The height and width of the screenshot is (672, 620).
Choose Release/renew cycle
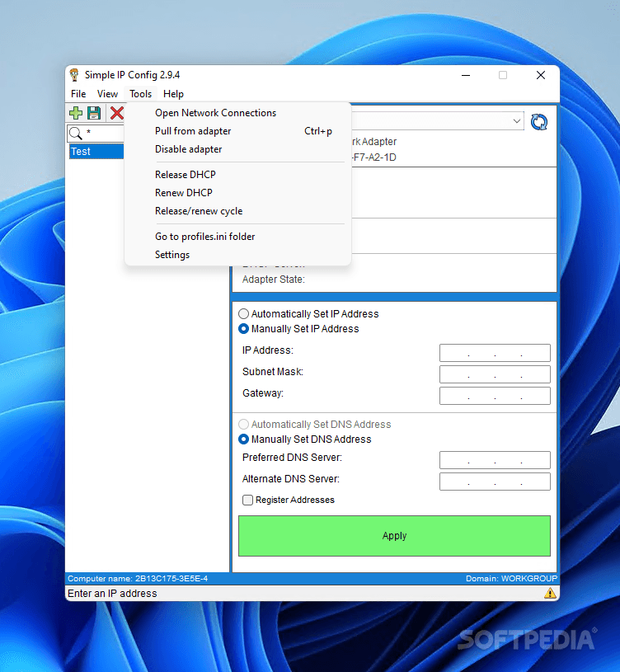(237, 211)
